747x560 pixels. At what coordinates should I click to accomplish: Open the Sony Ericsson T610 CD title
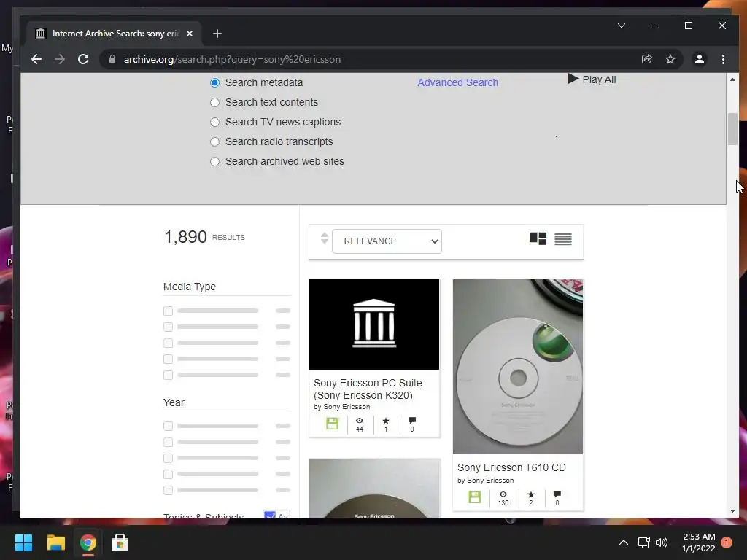point(511,467)
